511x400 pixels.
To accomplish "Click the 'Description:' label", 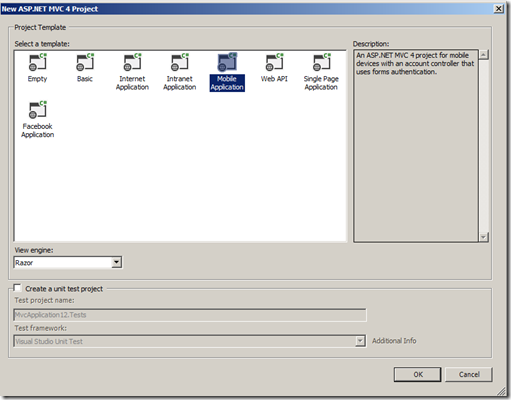I will (371, 44).
